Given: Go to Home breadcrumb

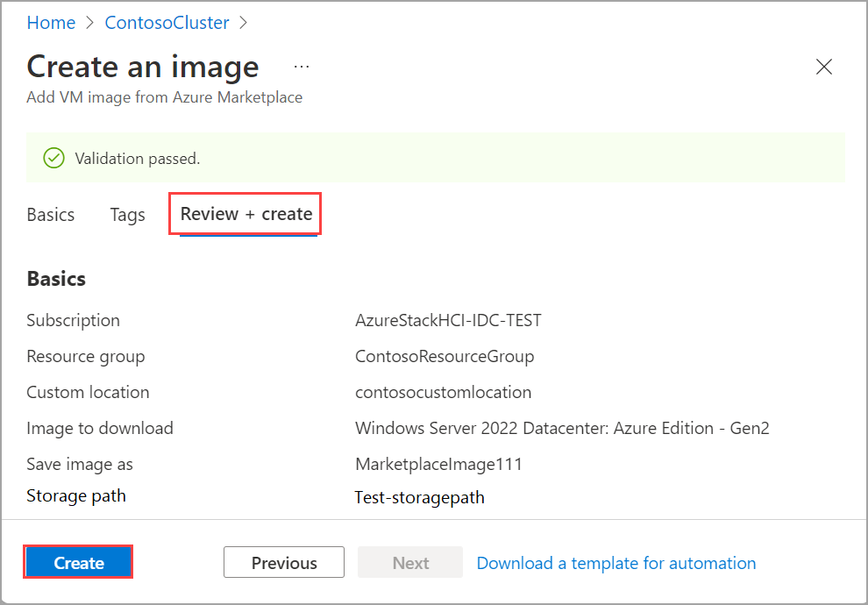Looking at the screenshot, I should coord(51,23).
